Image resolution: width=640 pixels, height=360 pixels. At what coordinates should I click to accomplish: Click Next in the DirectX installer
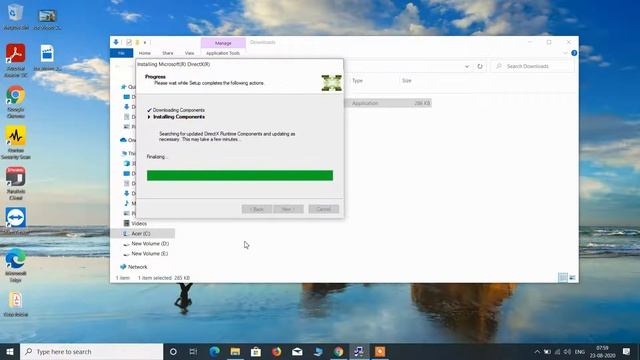(288, 209)
